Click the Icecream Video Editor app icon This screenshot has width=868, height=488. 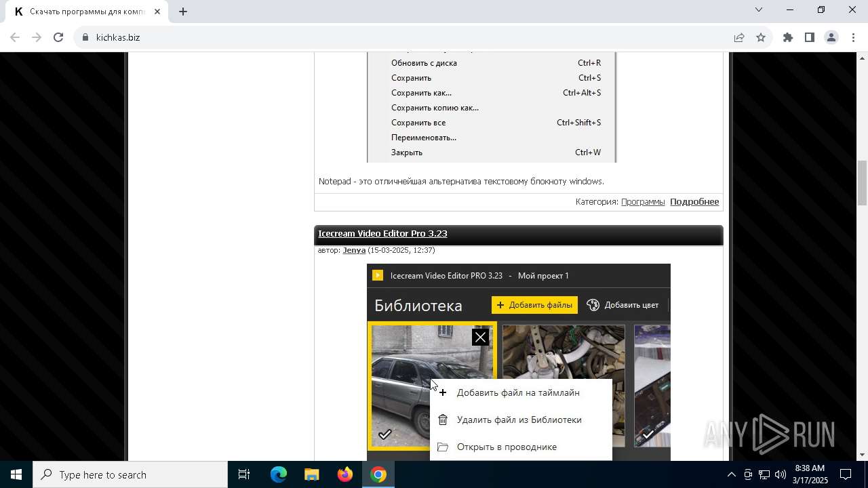378,275
